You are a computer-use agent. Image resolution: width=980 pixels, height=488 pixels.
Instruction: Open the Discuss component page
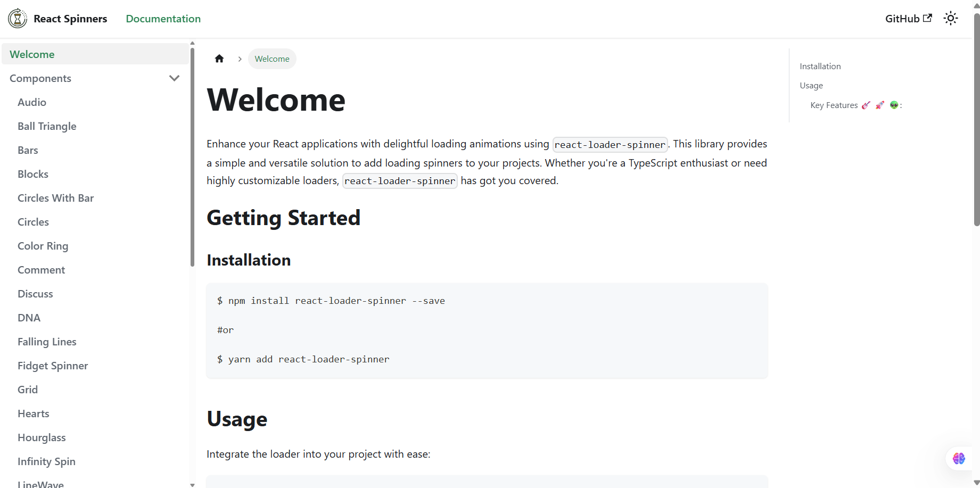coord(35,294)
